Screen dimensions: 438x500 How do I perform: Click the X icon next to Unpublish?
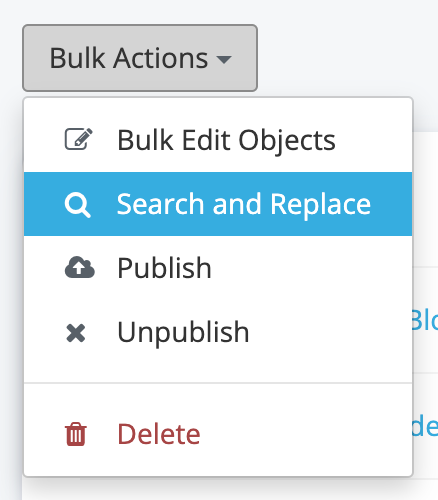(x=76, y=333)
